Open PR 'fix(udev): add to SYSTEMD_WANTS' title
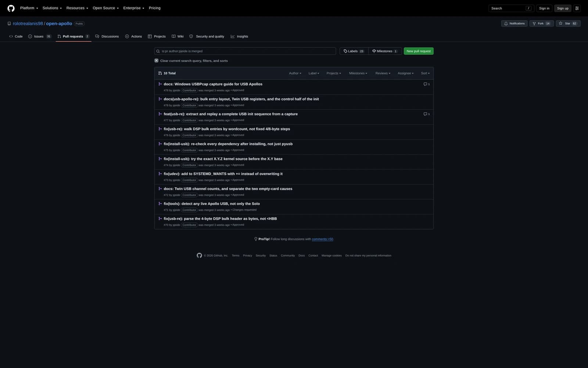The height and width of the screenshot is (368, 588). [x=223, y=174]
